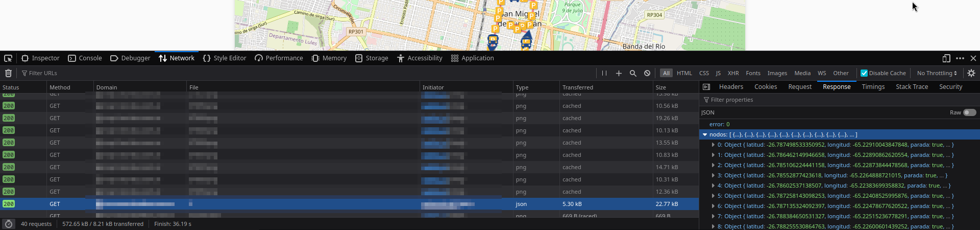Click the element picker icon
The height and width of the screenshot is (230, 980).
(8, 58)
